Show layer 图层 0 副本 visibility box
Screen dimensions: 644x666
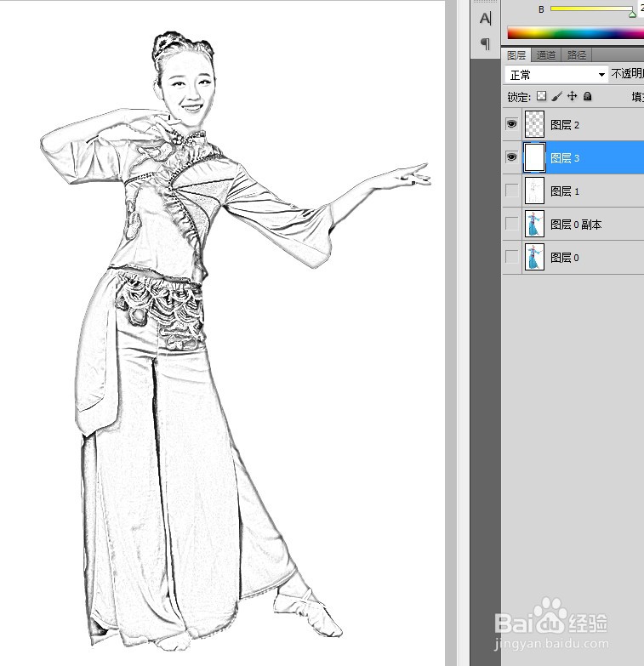(511, 224)
